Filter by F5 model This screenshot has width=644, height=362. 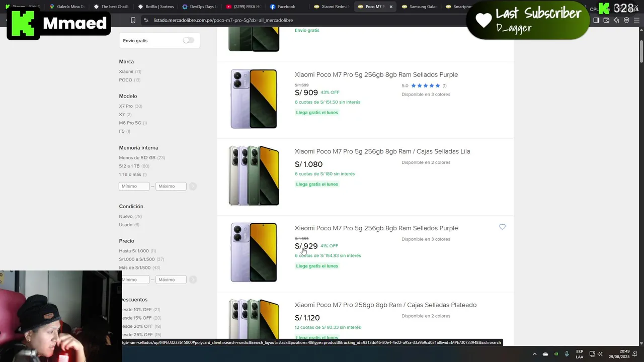pyautogui.click(x=124, y=131)
